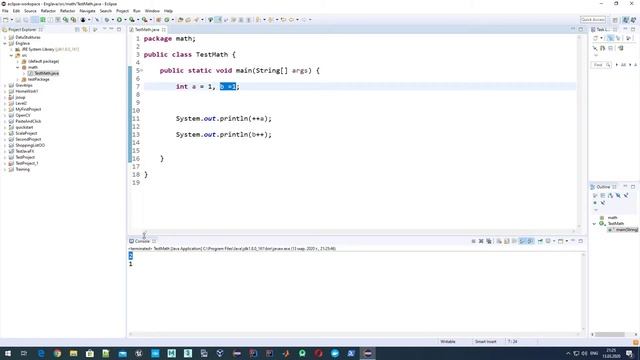Open the Display Selected Console dropdown

pos(554,241)
